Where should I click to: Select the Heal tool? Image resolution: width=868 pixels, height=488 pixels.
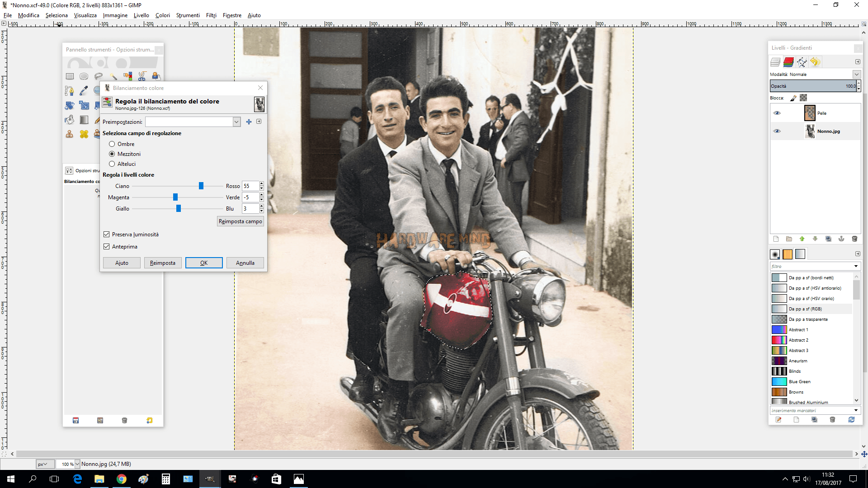point(84,134)
